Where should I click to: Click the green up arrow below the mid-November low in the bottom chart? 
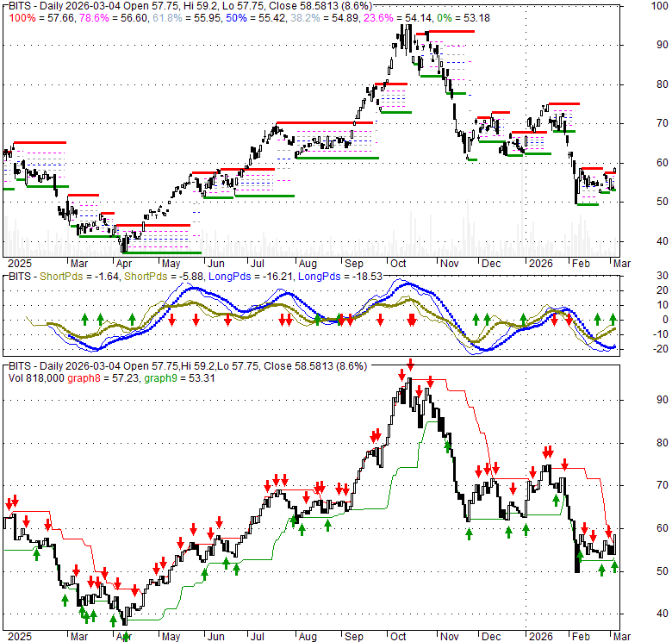click(469, 533)
